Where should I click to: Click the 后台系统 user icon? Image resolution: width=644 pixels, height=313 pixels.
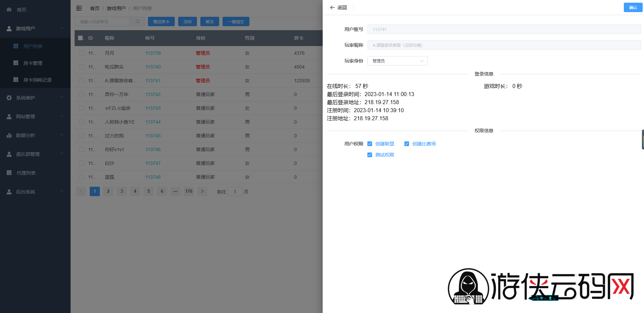click(x=9, y=191)
